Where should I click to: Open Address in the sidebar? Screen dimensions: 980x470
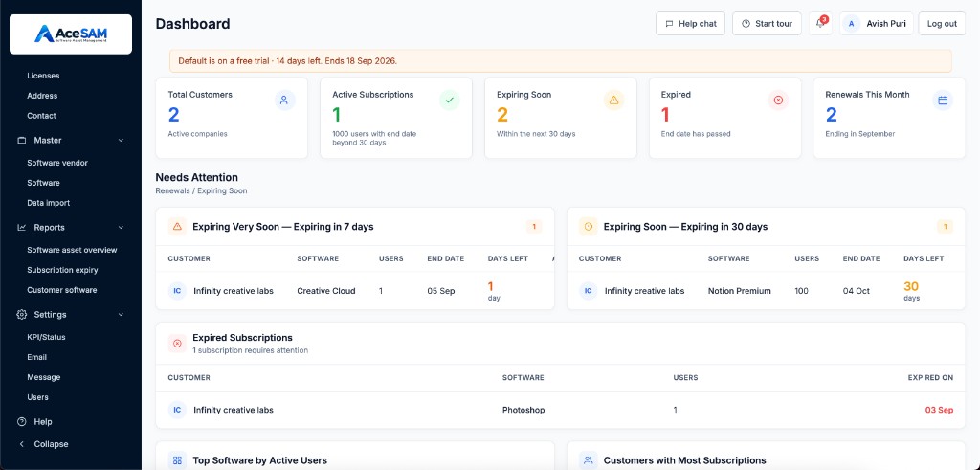pos(42,96)
